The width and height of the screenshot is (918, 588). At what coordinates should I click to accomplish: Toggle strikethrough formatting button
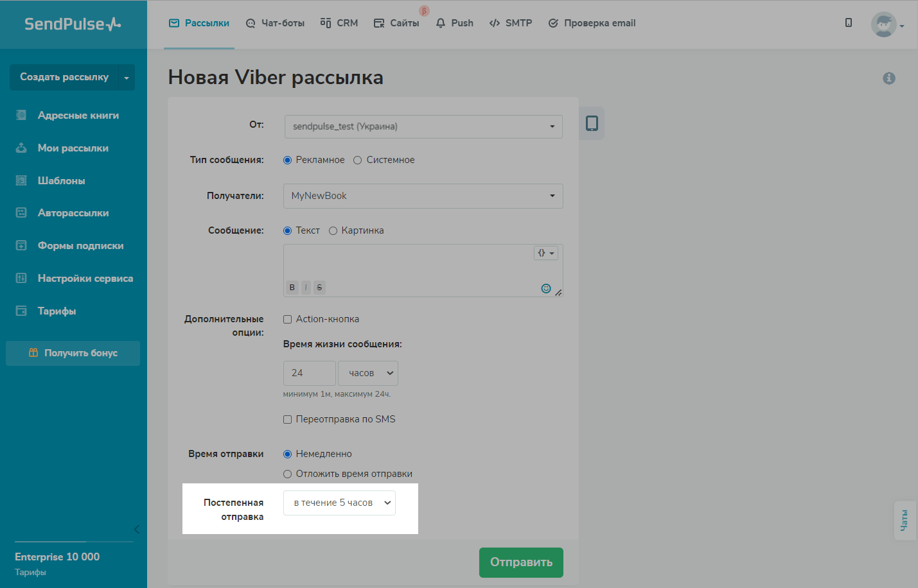click(319, 288)
